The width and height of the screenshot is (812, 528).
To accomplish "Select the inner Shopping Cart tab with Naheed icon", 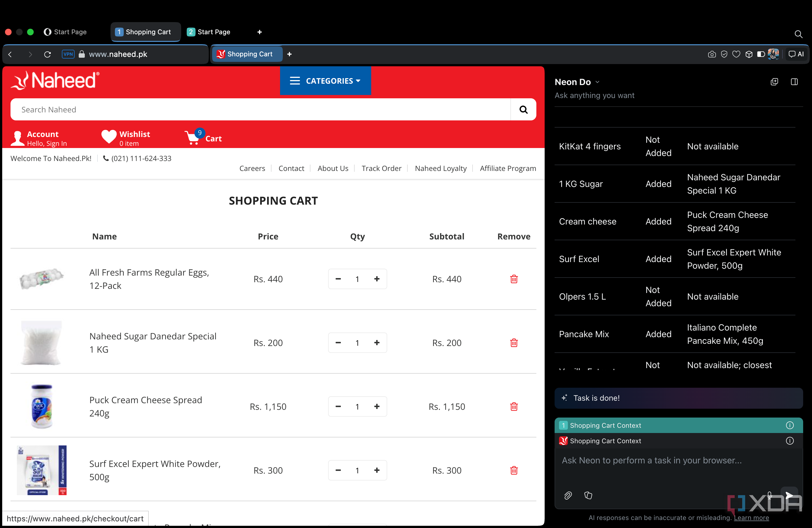I will tap(247, 54).
